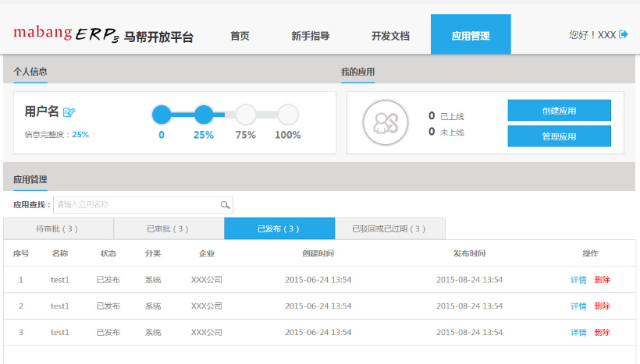Click the mabang ERP logo
Screen dimensions: 640x364
[x=66, y=35]
